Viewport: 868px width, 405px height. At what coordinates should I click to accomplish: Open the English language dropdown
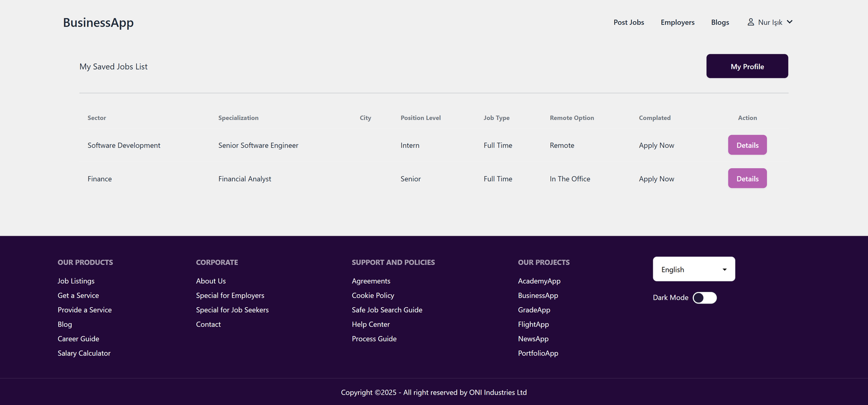pyautogui.click(x=693, y=269)
